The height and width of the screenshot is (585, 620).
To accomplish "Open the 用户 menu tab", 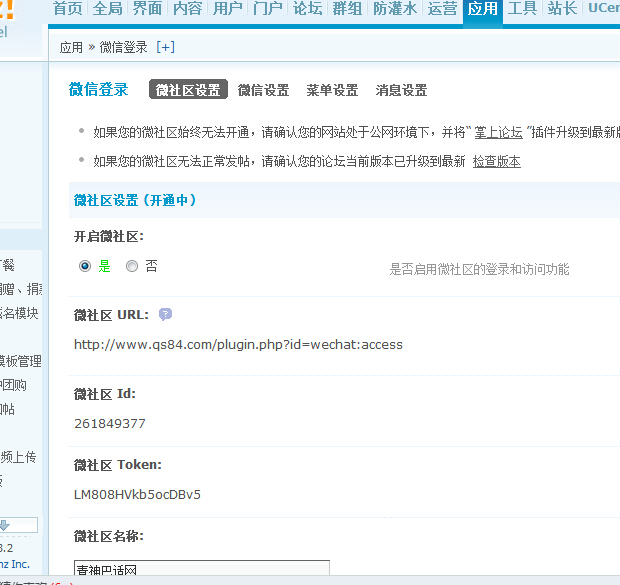I will [x=228, y=8].
